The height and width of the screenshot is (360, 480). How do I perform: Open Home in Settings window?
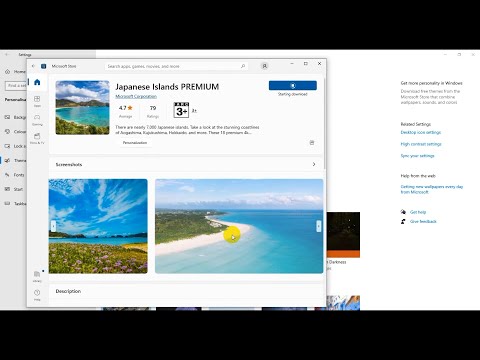pyautogui.click(x=15, y=72)
